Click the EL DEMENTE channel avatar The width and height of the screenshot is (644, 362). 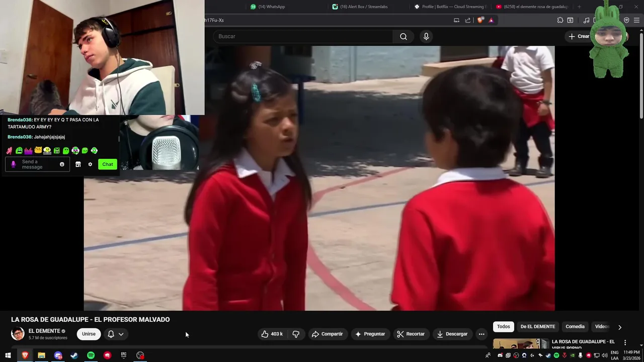(x=18, y=334)
